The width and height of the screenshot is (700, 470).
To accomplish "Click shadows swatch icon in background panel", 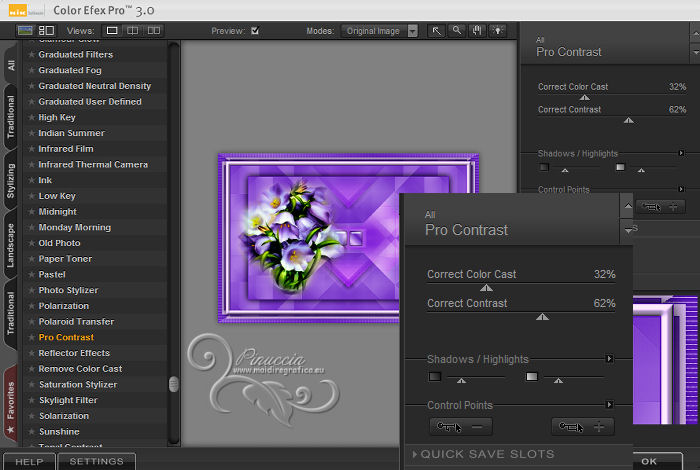I will [x=544, y=167].
